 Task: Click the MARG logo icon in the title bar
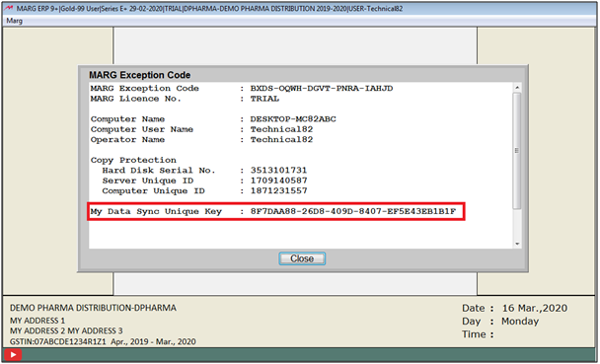tap(8, 9)
